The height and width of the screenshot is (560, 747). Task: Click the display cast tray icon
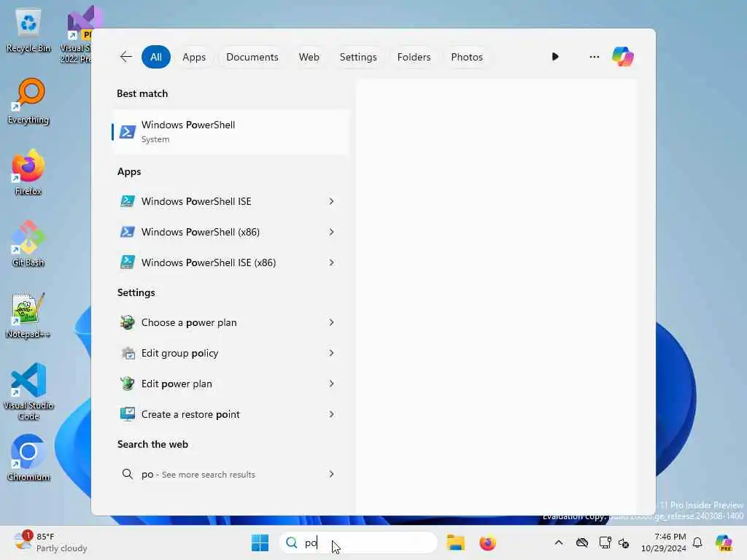(605, 542)
